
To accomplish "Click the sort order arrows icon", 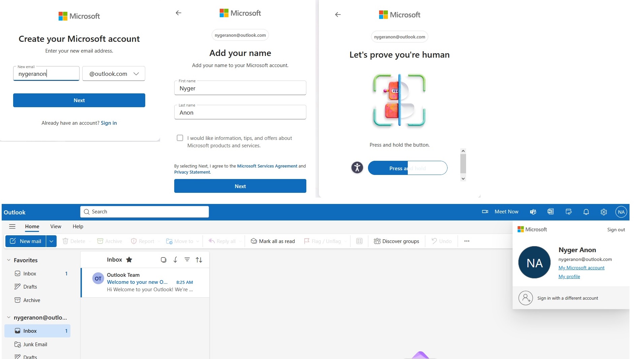I will click(199, 260).
